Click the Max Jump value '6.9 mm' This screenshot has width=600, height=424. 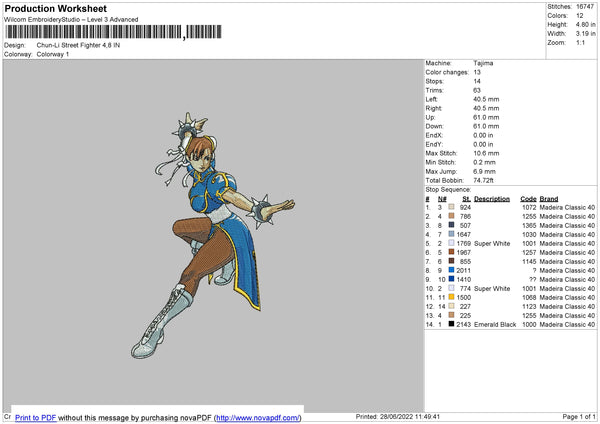(x=484, y=171)
